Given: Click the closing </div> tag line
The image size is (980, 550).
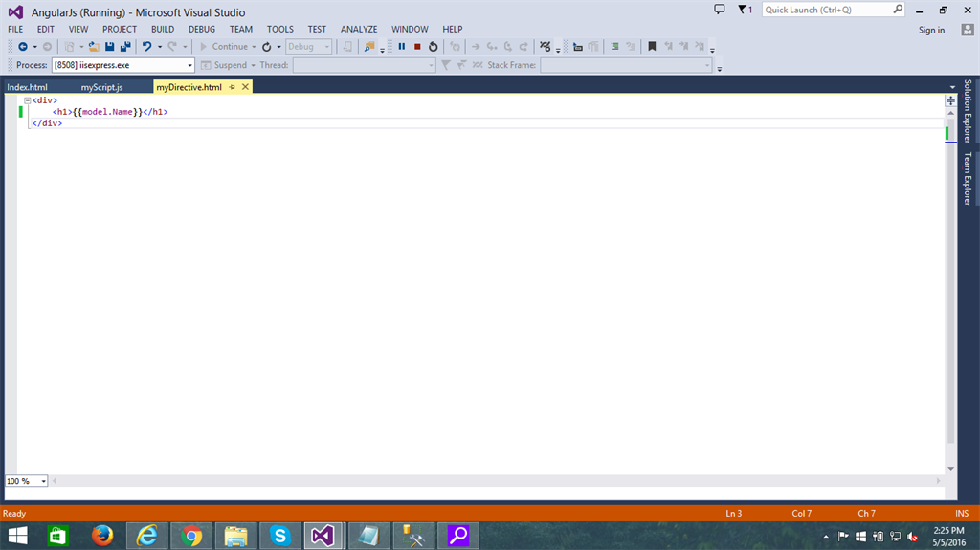Looking at the screenshot, I should pyautogui.click(x=48, y=123).
